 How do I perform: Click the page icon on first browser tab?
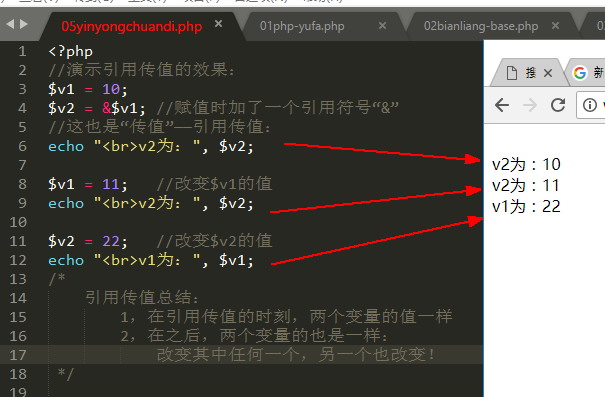(512, 73)
